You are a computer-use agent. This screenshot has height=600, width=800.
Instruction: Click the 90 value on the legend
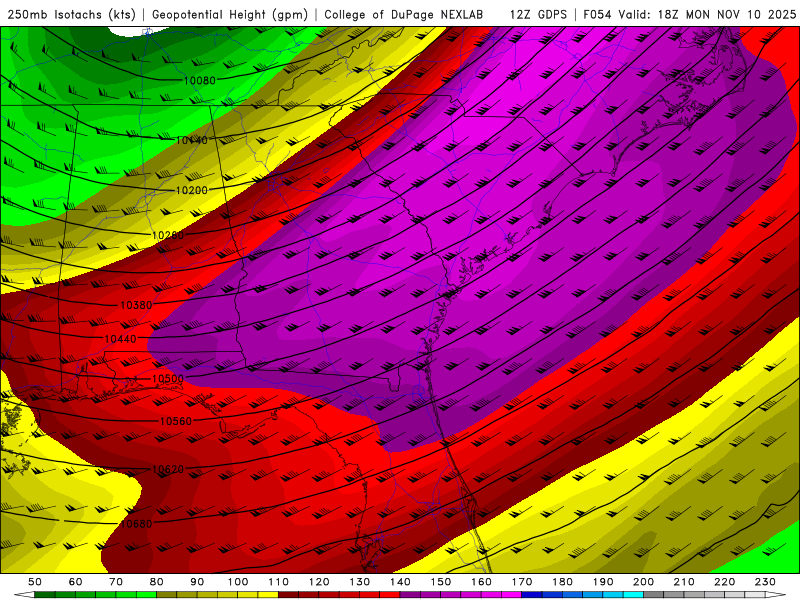pos(197,582)
